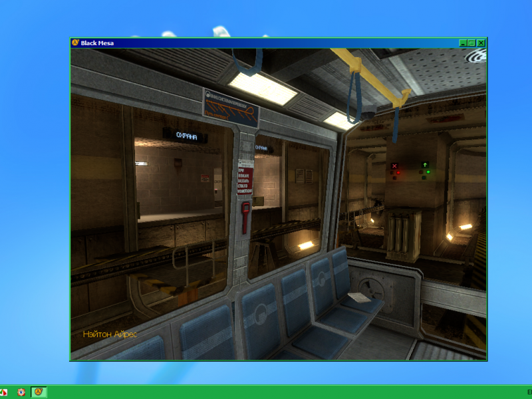Click the red emergency handle between the tram windows
Viewport: 532px width, 399px height.
pyautogui.click(x=245, y=217)
